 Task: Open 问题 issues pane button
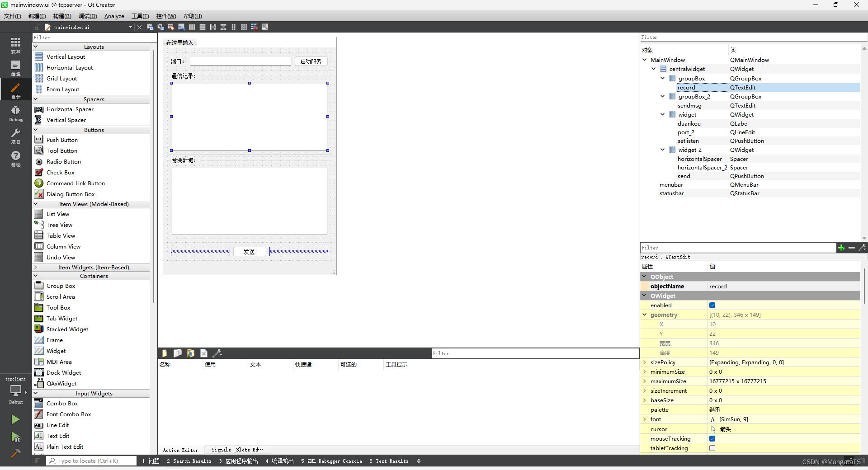click(151, 461)
